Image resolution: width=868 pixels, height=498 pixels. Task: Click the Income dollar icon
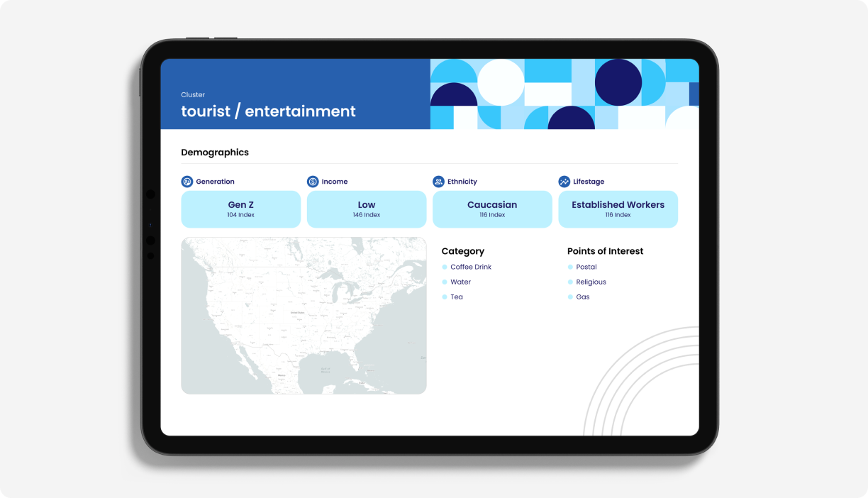(313, 182)
